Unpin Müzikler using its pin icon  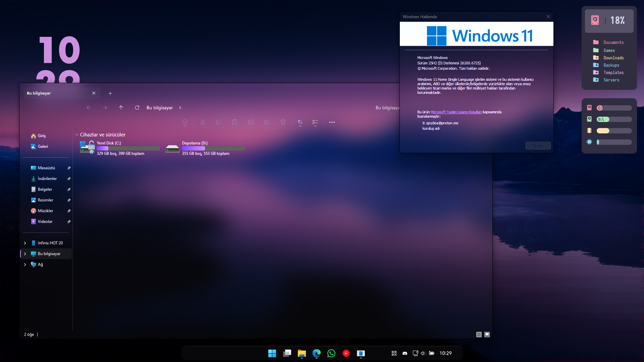69,211
